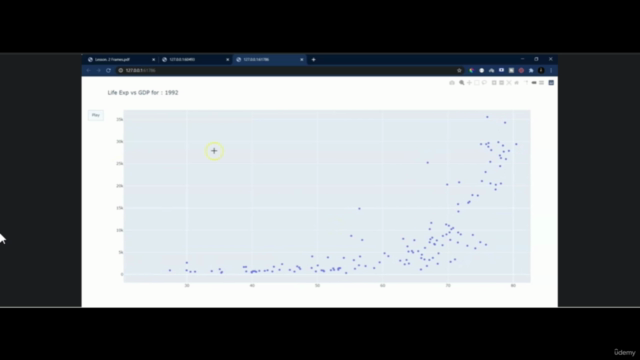Download plot as PNG camera icon
This screenshot has height=360, width=640.
point(452,83)
